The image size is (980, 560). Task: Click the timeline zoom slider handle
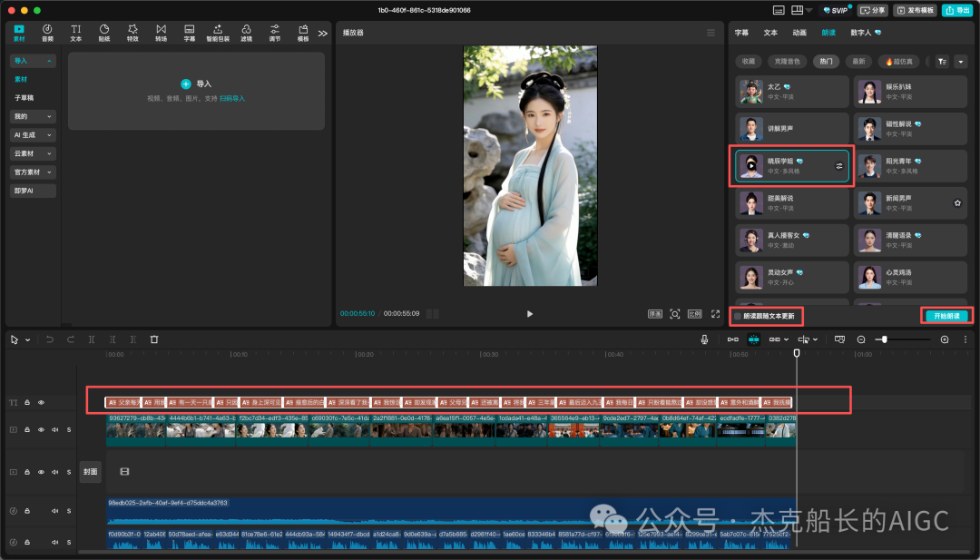pos(884,339)
